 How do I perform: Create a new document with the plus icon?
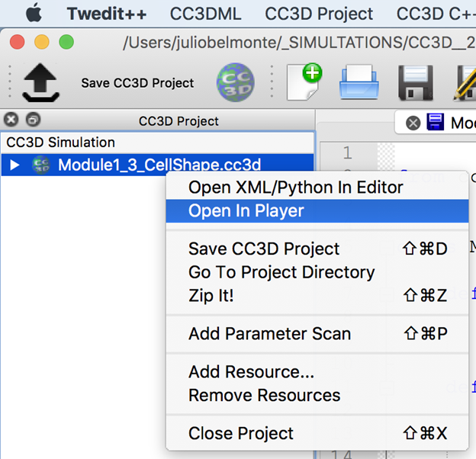point(304,82)
